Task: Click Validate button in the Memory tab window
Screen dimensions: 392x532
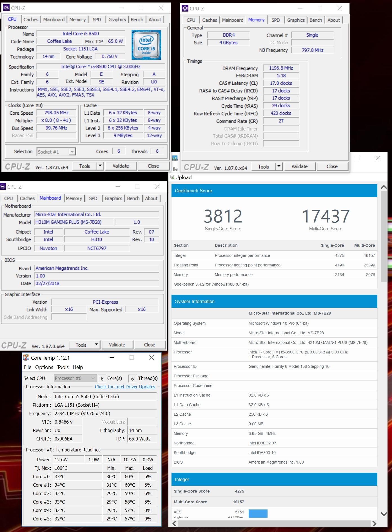Action: 300,166
